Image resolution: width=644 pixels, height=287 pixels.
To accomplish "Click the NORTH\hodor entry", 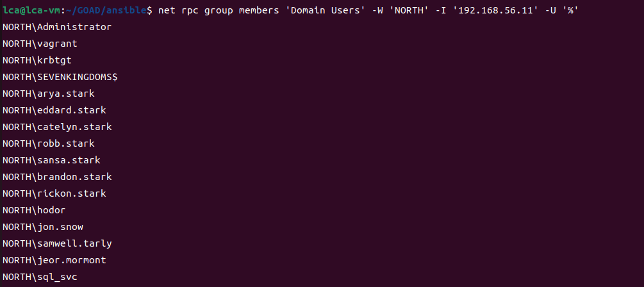I will tap(34, 210).
